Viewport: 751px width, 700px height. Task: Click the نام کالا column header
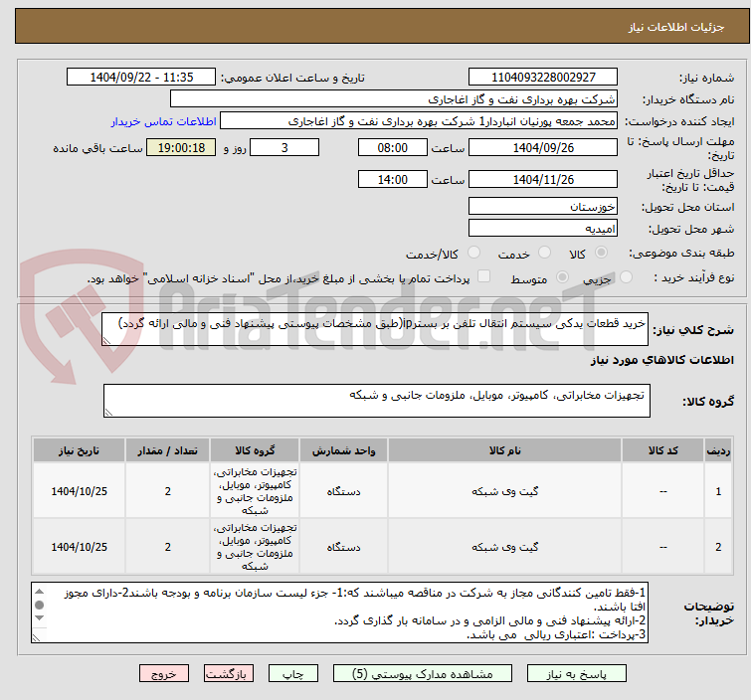(x=505, y=450)
